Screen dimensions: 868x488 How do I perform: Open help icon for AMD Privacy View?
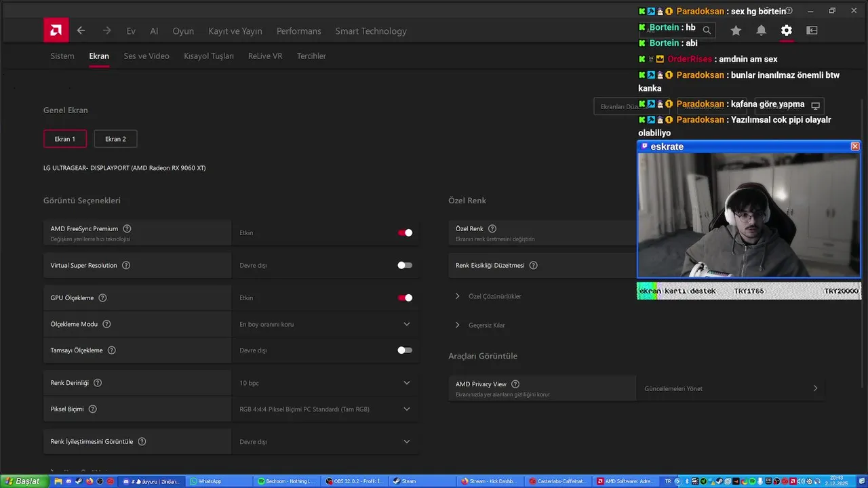click(x=515, y=384)
